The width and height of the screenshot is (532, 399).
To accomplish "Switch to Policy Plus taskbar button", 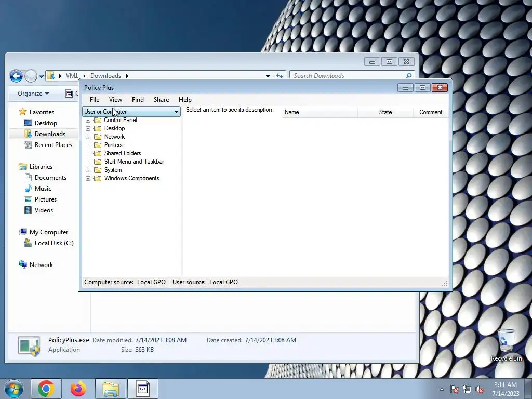I will [143, 389].
